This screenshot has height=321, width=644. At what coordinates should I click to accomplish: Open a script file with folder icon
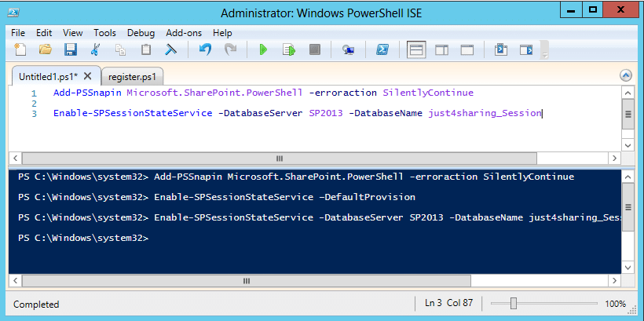click(46, 50)
